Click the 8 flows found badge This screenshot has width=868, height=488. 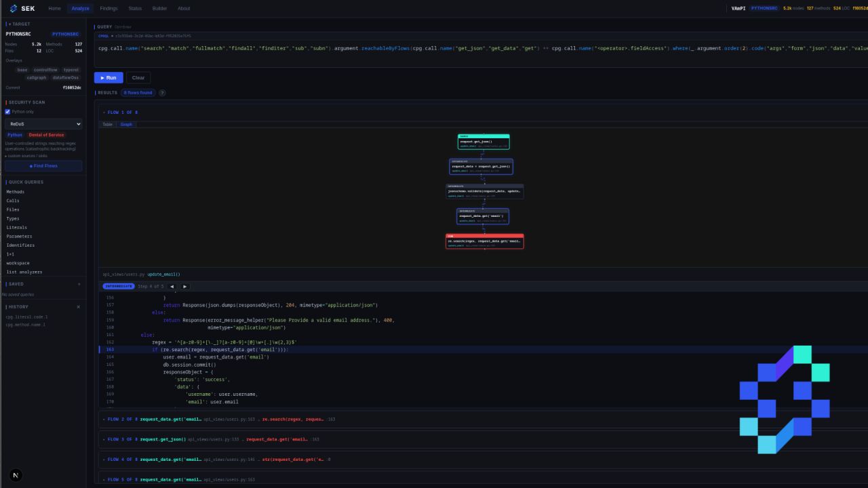coord(138,92)
